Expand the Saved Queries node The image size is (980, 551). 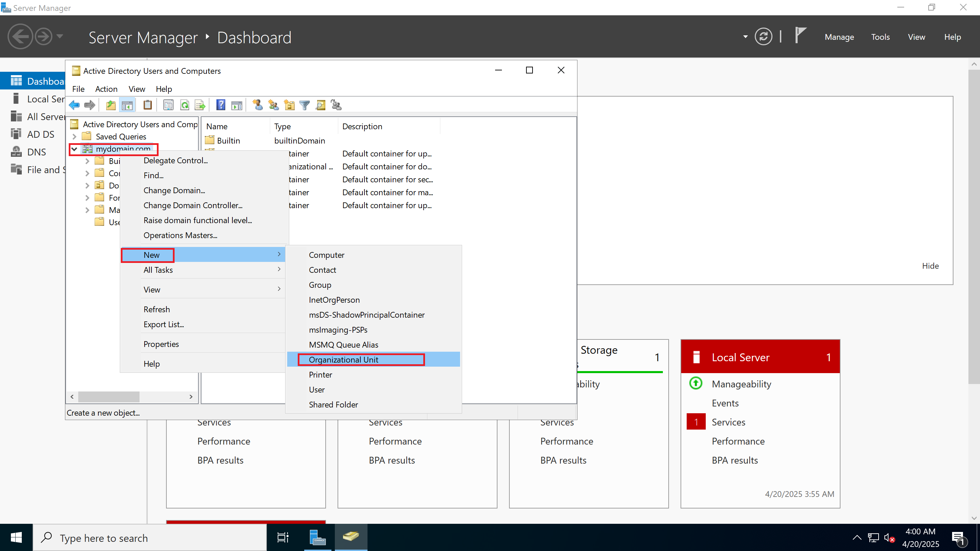(x=75, y=136)
